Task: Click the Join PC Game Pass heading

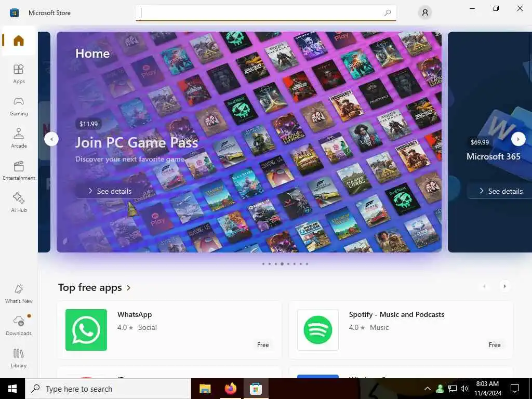Action: [137, 142]
